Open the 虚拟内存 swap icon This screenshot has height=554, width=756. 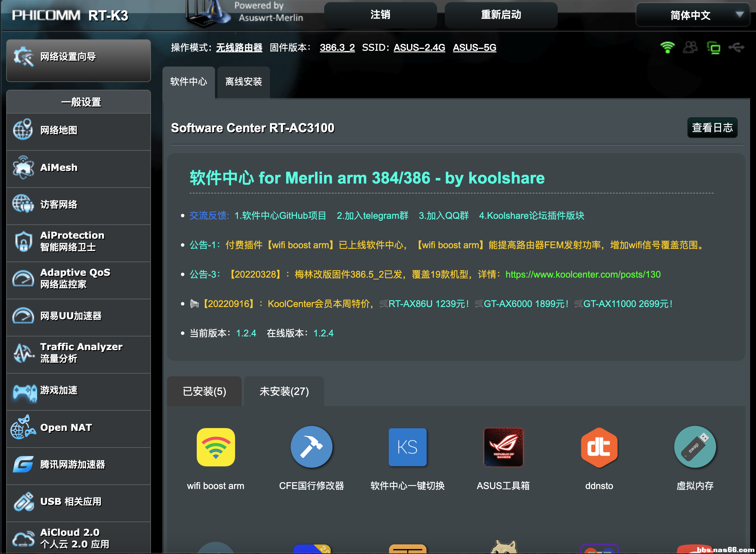pos(695,447)
